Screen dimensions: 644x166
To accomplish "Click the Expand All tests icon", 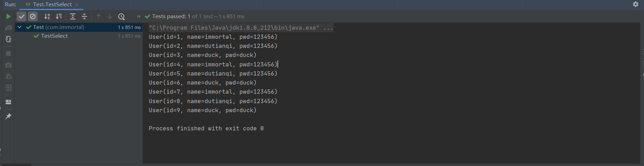I will [x=72, y=16].
